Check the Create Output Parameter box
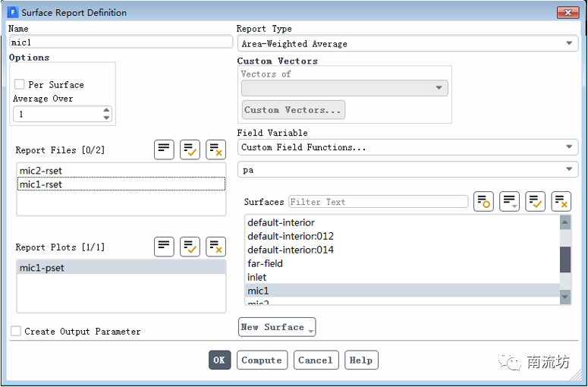 [x=17, y=332]
